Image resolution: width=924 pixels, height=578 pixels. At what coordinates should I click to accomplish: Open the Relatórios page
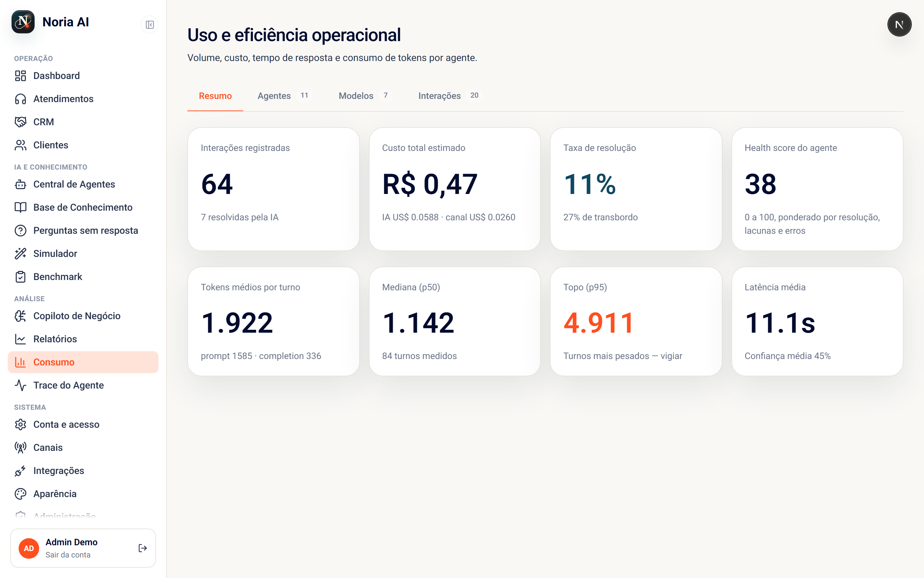[83, 339]
